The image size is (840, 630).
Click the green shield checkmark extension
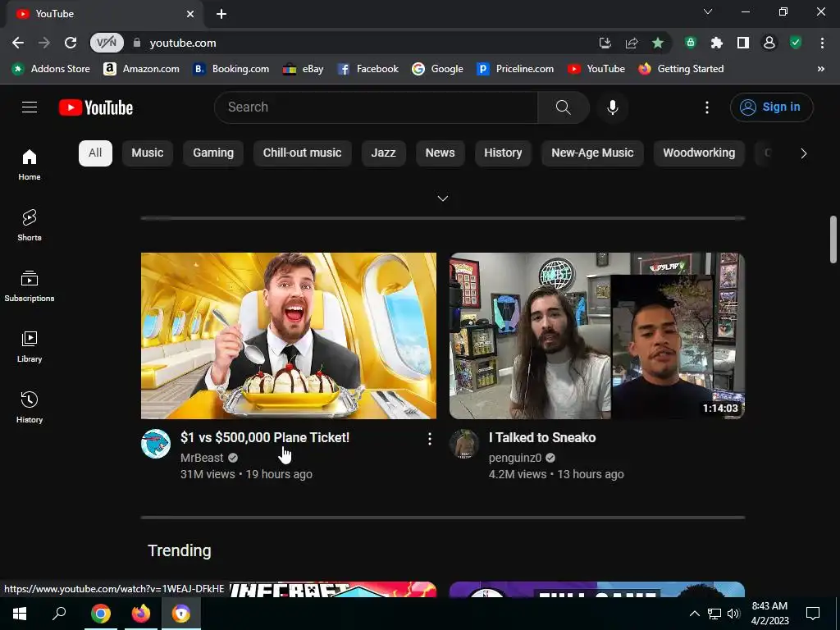pos(796,43)
